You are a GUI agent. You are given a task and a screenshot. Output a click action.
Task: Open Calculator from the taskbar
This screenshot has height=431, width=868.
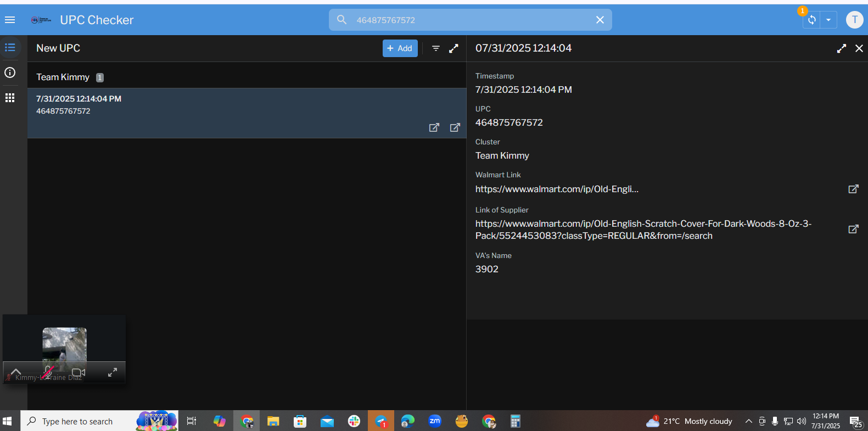point(515,421)
